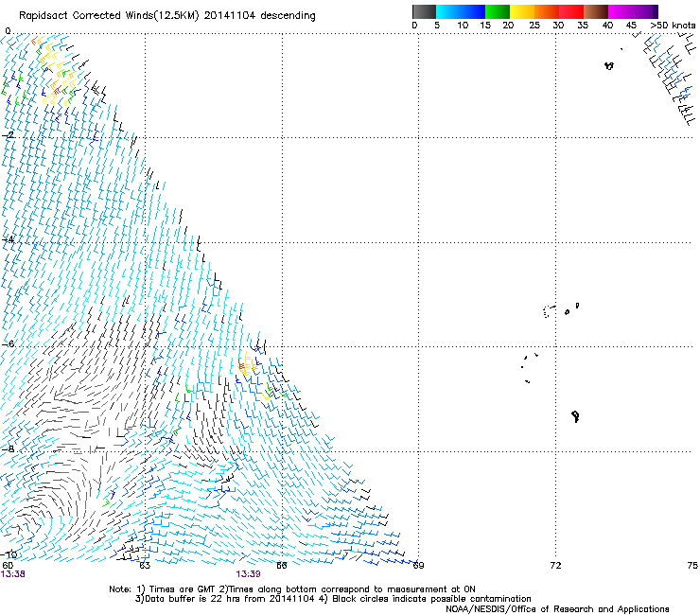Click the 'Data buffer is 22 hrs' note line
Image resolution: width=700 pixels, height=615 pixels.
coord(333,599)
